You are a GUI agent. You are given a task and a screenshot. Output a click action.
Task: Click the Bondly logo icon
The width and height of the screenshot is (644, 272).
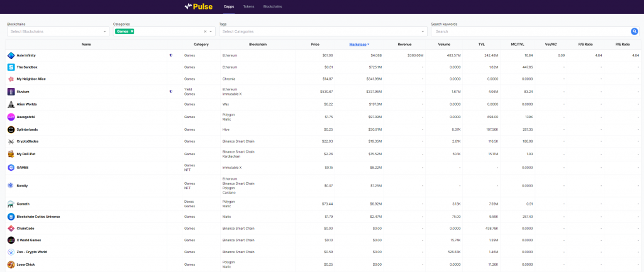11,185
